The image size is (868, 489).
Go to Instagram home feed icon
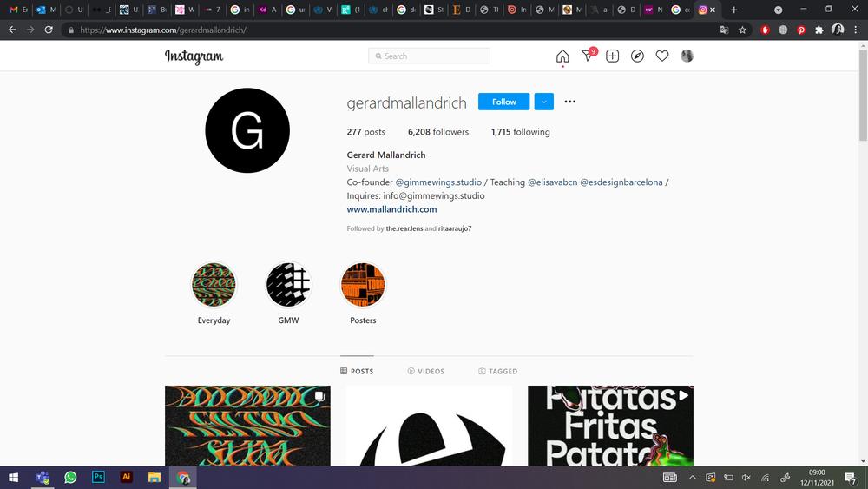click(x=562, y=56)
